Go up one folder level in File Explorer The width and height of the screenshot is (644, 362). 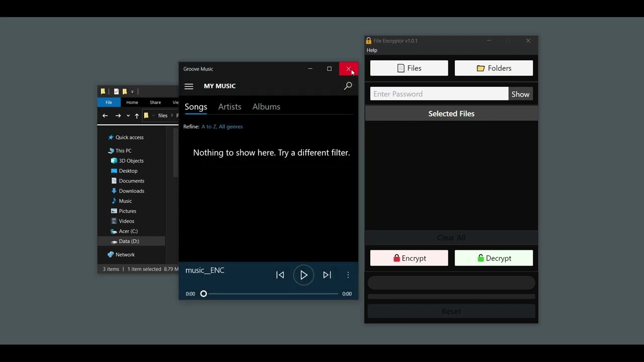tap(136, 116)
